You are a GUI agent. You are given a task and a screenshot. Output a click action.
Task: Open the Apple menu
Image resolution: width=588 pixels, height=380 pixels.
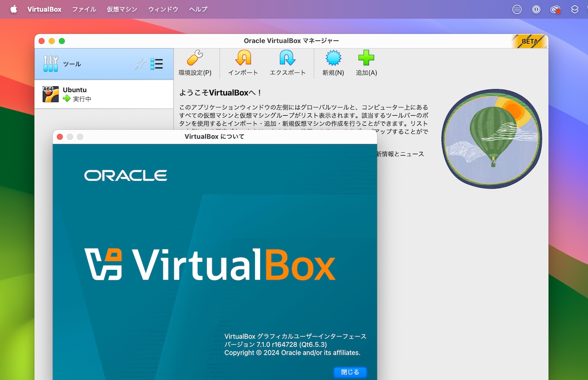pyautogui.click(x=14, y=9)
